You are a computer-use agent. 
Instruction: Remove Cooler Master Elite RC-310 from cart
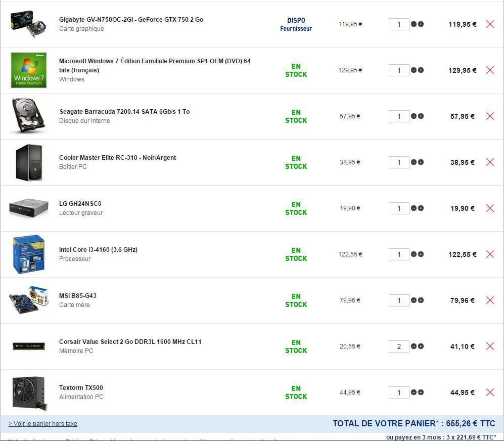[490, 162]
